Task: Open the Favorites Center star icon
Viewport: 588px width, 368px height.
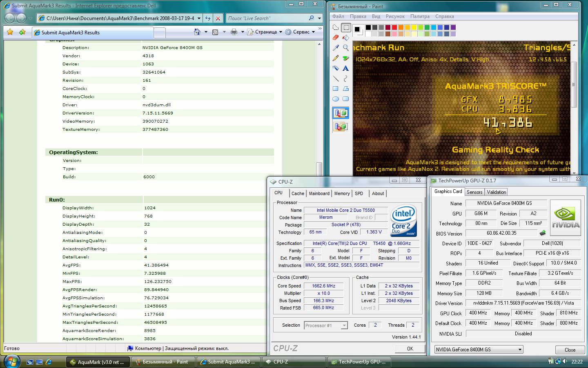Action: coord(10,32)
